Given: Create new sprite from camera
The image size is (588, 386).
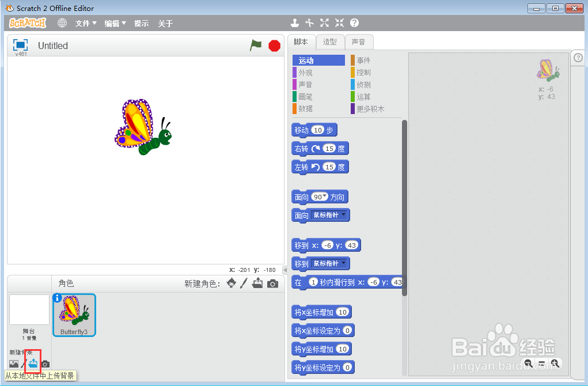Looking at the screenshot, I should pos(272,283).
